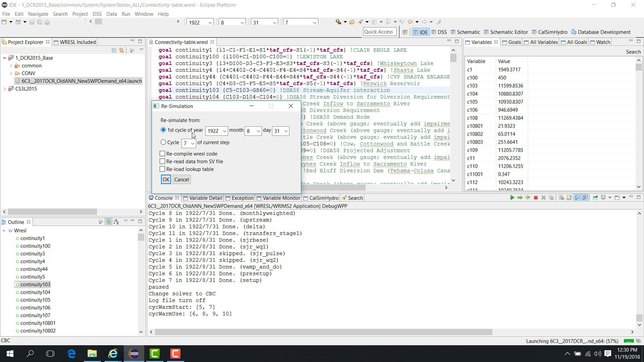Enable Re-compile wresl code checkbox

[162, 154]
